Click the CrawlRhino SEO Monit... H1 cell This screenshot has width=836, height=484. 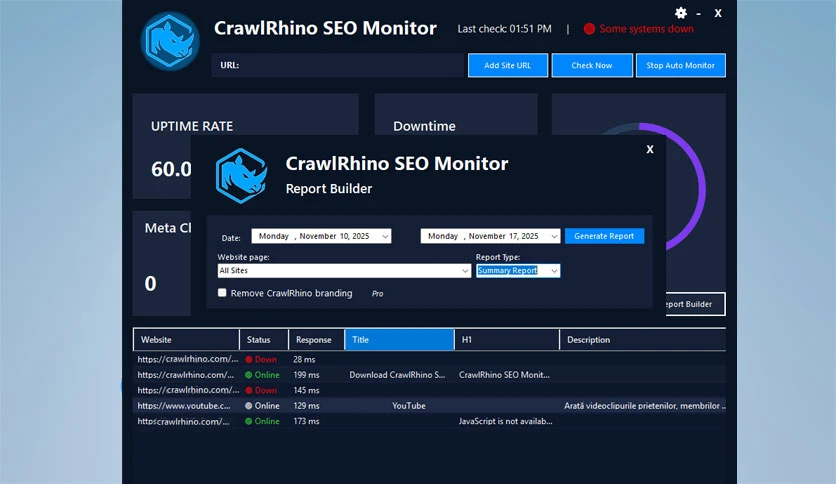(504, 375)
